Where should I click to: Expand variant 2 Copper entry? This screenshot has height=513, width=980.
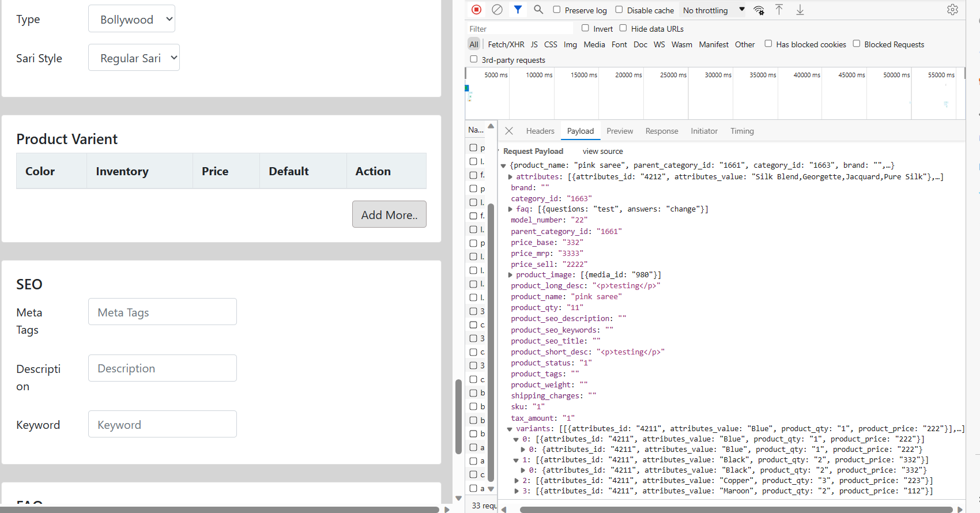tap(517, 481)
